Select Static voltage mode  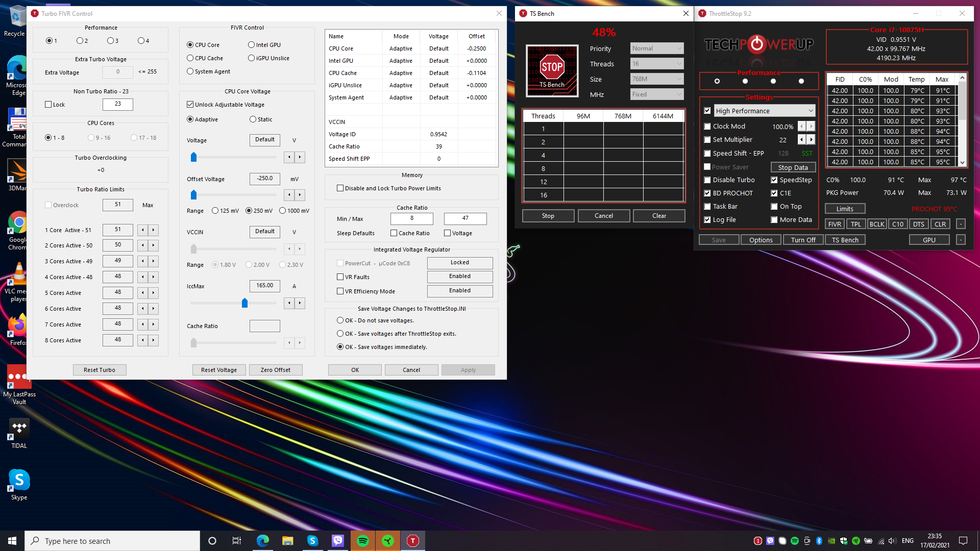point(253,119)
